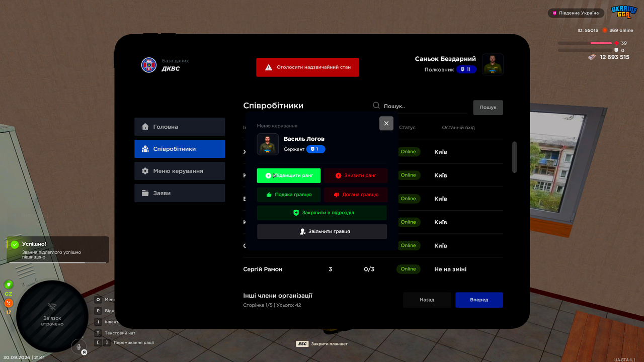The height and width of the screenshot is (362, 644).
Task: Promote player with Підвищити ранг
Action: pyautogui.click(x=289, y=175)
